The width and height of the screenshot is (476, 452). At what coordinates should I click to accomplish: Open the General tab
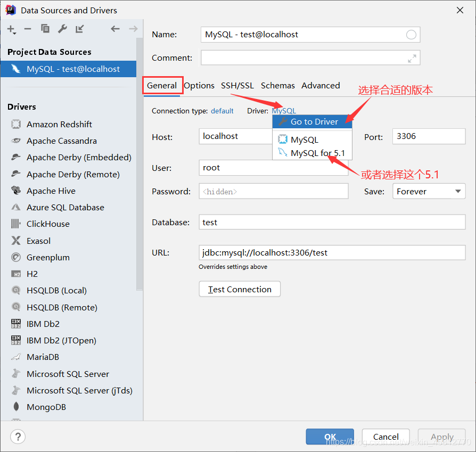[162, 86]
